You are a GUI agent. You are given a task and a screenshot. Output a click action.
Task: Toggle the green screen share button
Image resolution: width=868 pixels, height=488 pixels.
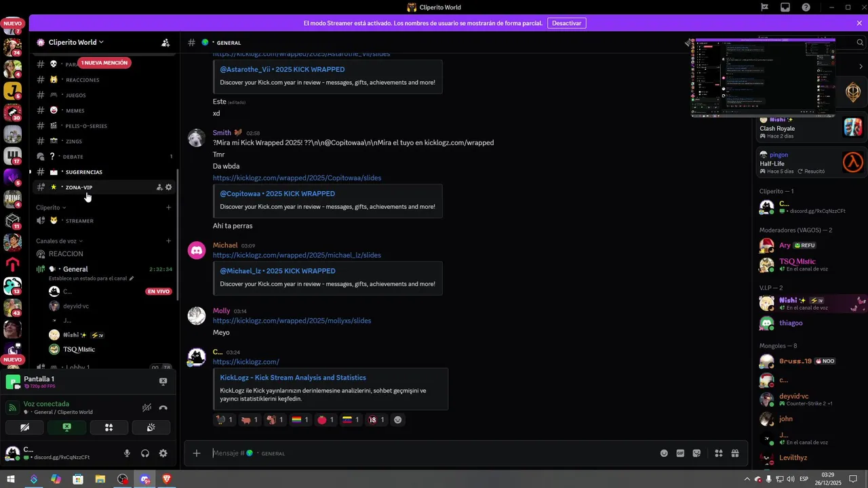tap(66, 427)
